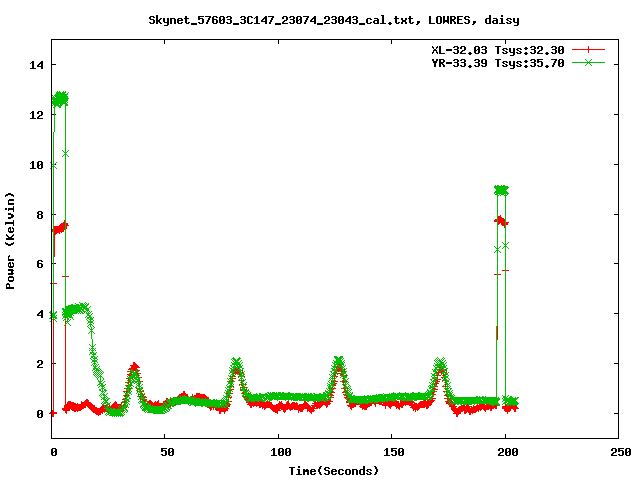The image size is (640, 480).
Task: Click the green plateau near 12.6 Kelvin
Action: 60,99
